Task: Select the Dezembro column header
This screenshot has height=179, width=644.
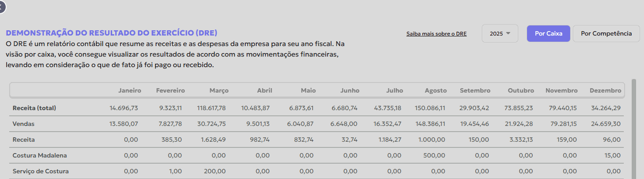Action: (605, 90)
